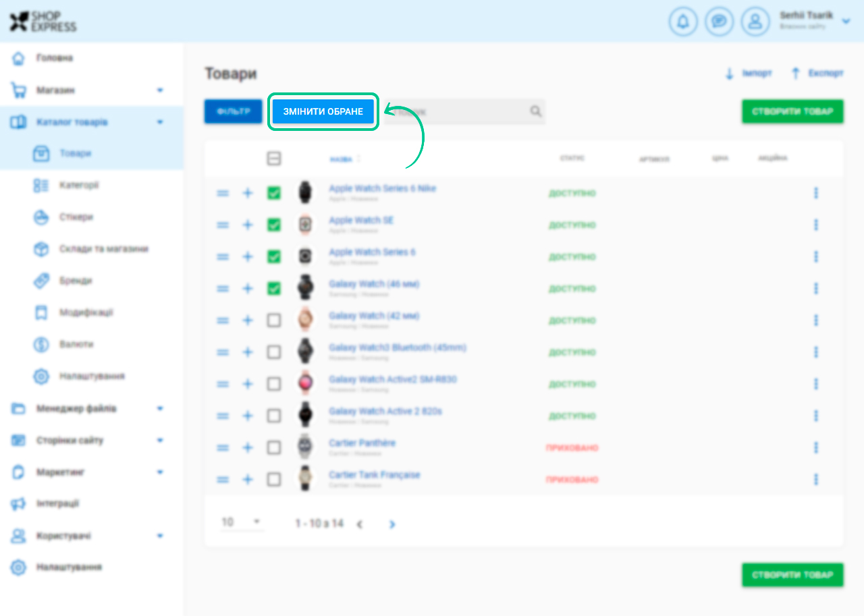Check the Cartier Panthère checkbox

(x=274, y=447)
